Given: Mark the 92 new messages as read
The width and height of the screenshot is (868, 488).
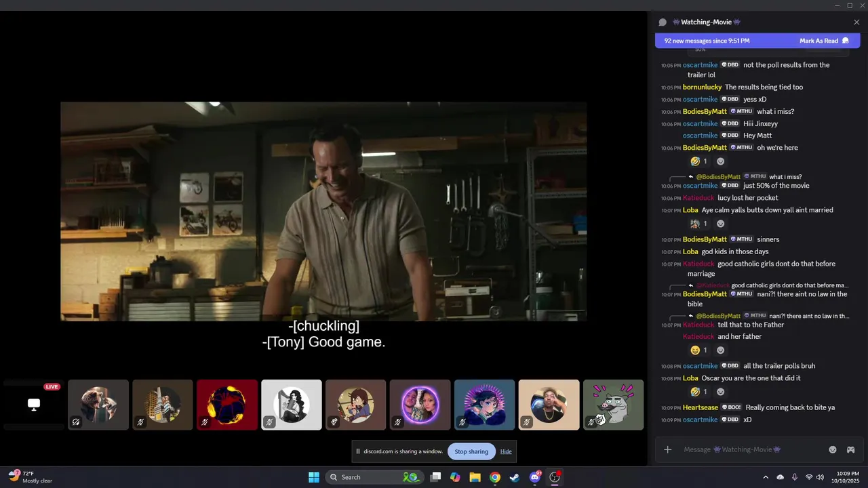Looking at the screenshot, I should pyautogui.click(x=824, y=41).
